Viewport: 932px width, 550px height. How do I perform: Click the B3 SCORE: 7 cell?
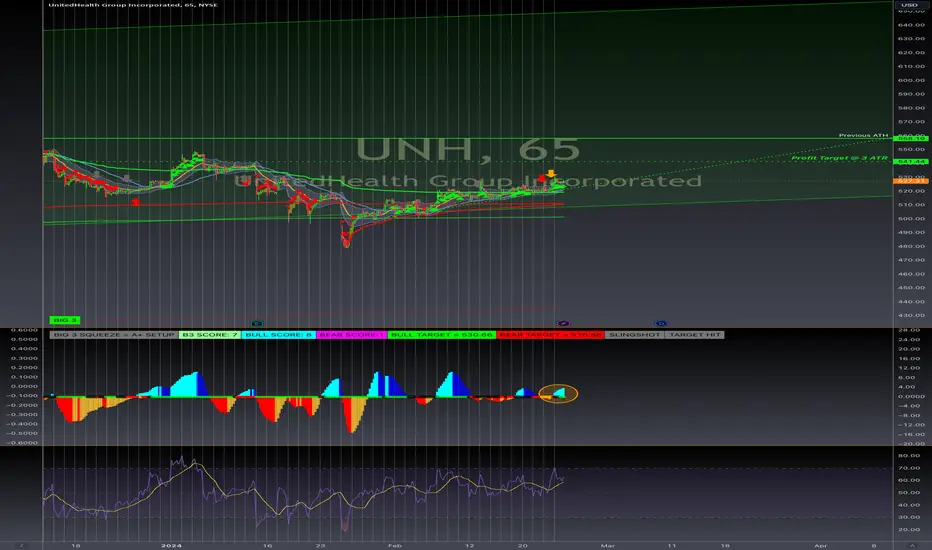210,335
